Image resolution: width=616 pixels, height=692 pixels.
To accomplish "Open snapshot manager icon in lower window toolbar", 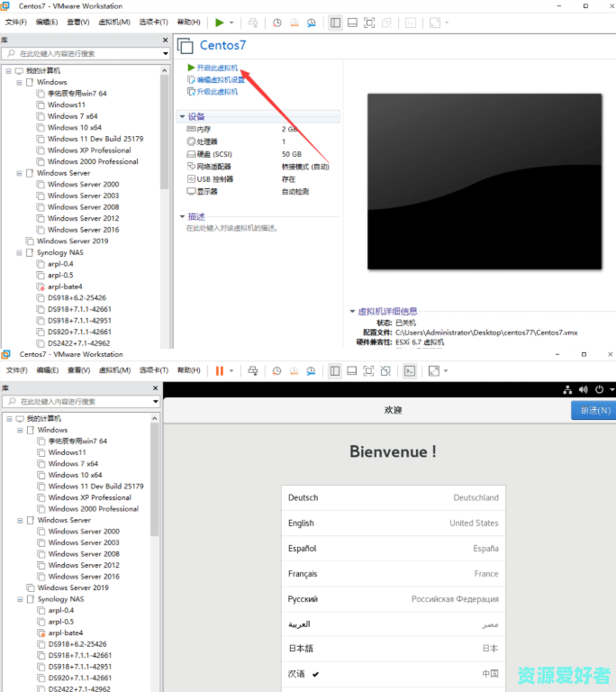I will point(311,370).
